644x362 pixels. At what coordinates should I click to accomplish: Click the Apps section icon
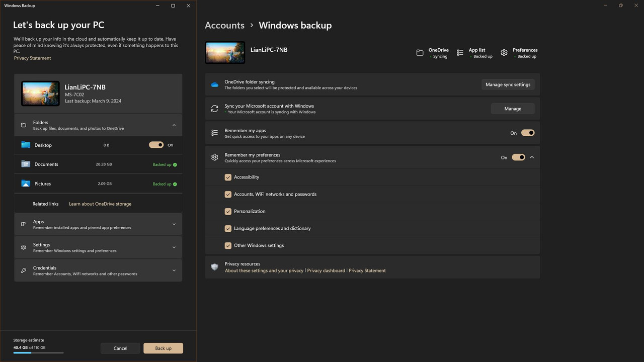point(23,224)
